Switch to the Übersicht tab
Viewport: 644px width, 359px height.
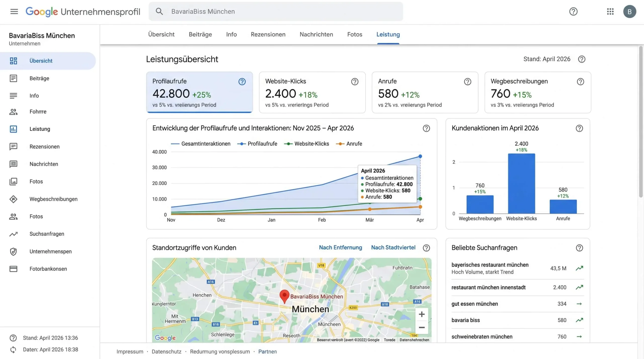click(x=161, y=34)
